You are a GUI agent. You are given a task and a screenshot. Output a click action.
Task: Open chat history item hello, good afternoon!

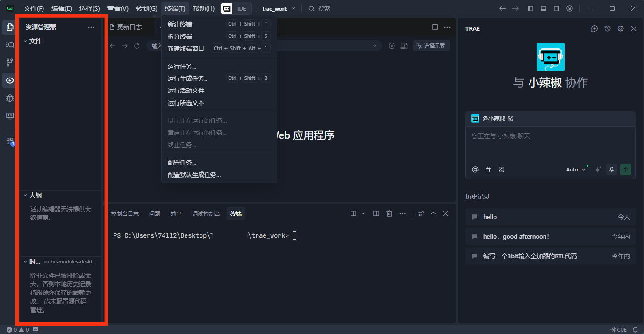click(550, 236)
